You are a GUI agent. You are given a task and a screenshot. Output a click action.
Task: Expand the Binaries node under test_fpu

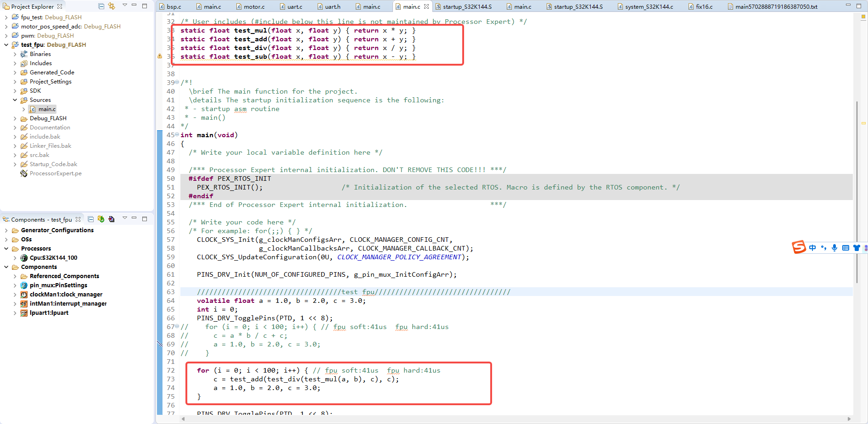15,54
